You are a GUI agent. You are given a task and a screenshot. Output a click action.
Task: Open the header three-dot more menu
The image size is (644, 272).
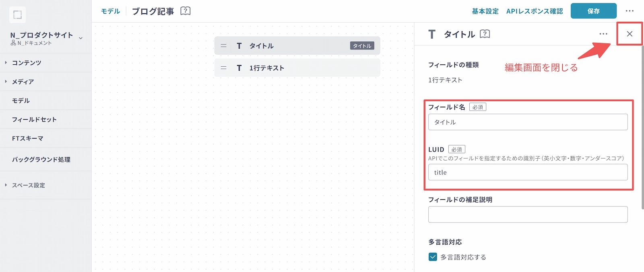click(630, 11)
